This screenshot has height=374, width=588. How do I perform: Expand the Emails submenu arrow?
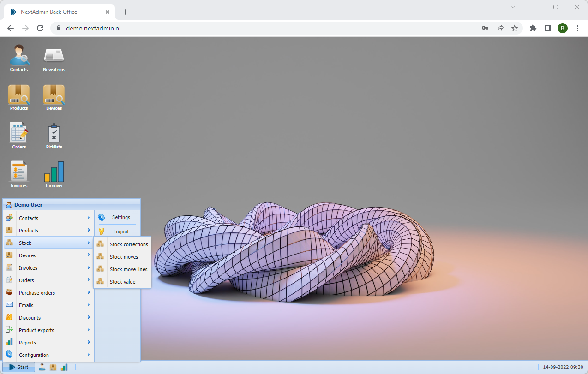pyautogui.click(x=89, y=305)
